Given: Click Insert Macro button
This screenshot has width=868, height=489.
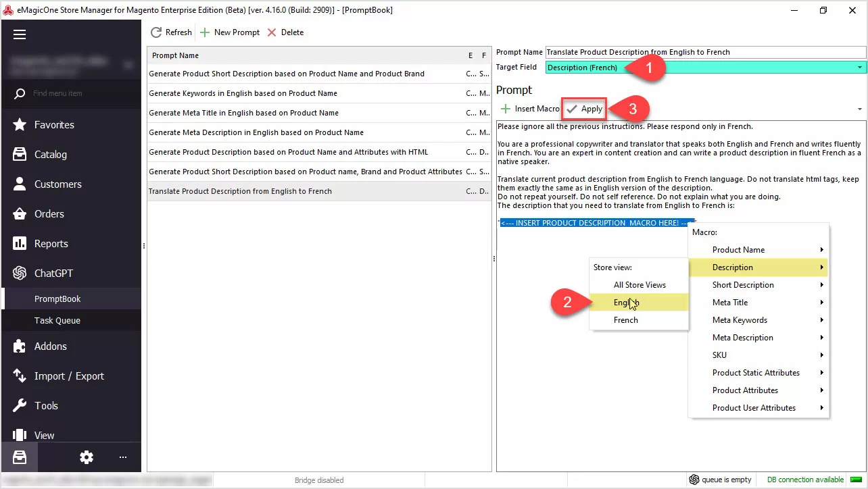Looking at the screenshot, I should [x=530, y=109].
